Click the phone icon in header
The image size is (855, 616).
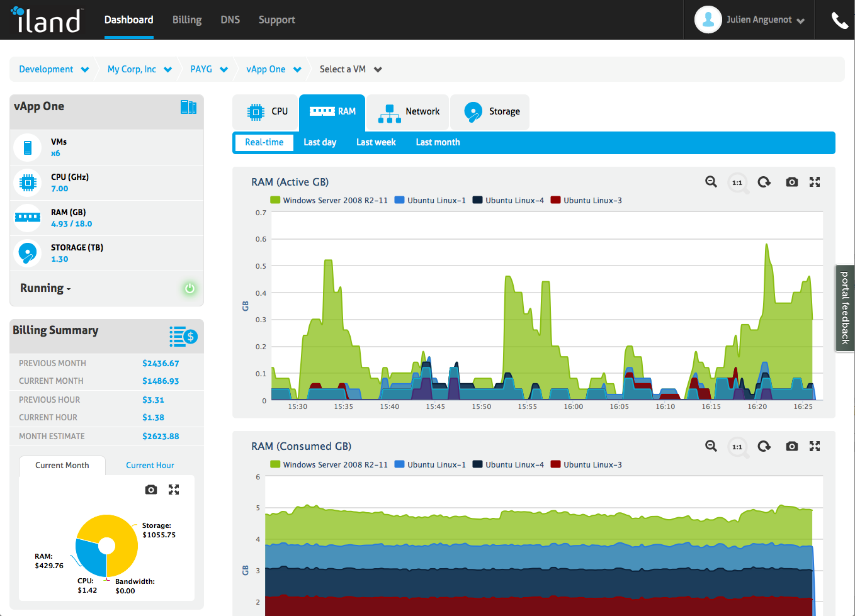pos(840,20)
